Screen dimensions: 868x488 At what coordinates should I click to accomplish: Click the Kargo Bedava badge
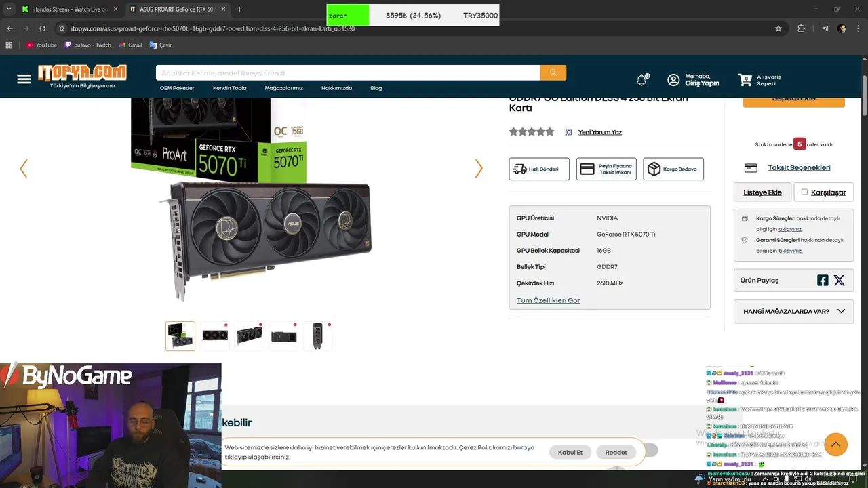[x=673, y=169]
